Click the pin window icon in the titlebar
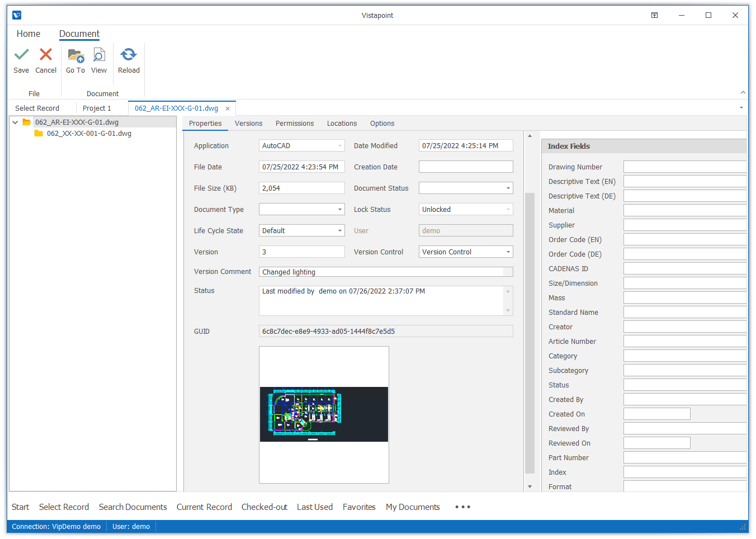756x539 pixels. pos(654,15)
